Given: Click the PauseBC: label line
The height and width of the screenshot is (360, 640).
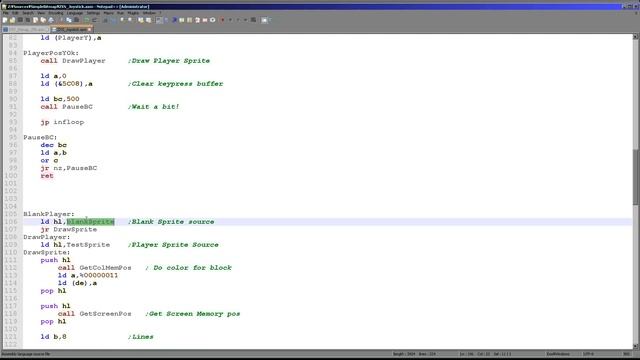Looking at the screenshot, I should pyautogui.click(x=40, y=137).
